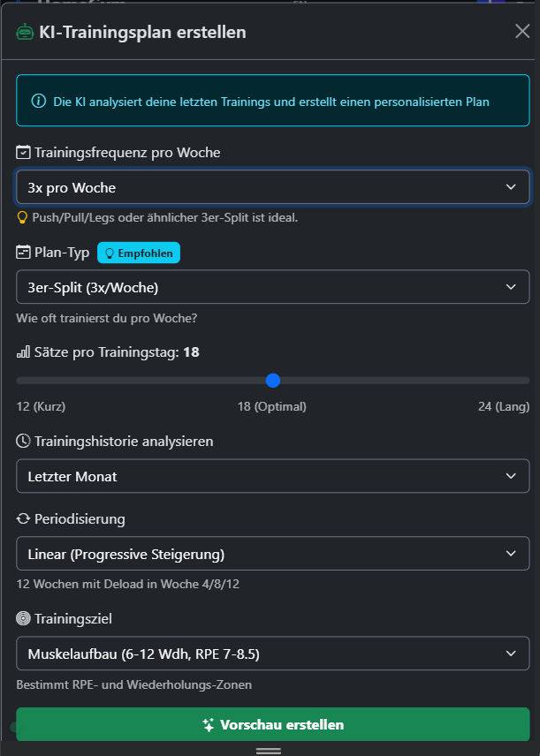
Task: Click the lightbulb hint icon below frequency
Action: tap(23, 216)
